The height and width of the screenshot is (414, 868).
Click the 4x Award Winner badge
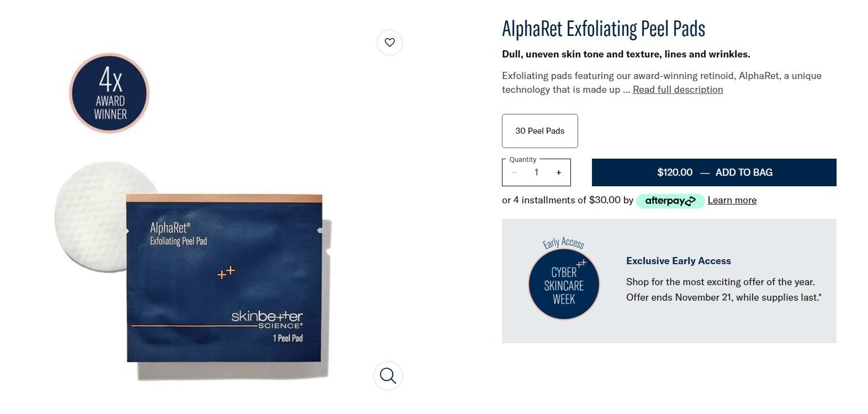[x=109, y=93]
